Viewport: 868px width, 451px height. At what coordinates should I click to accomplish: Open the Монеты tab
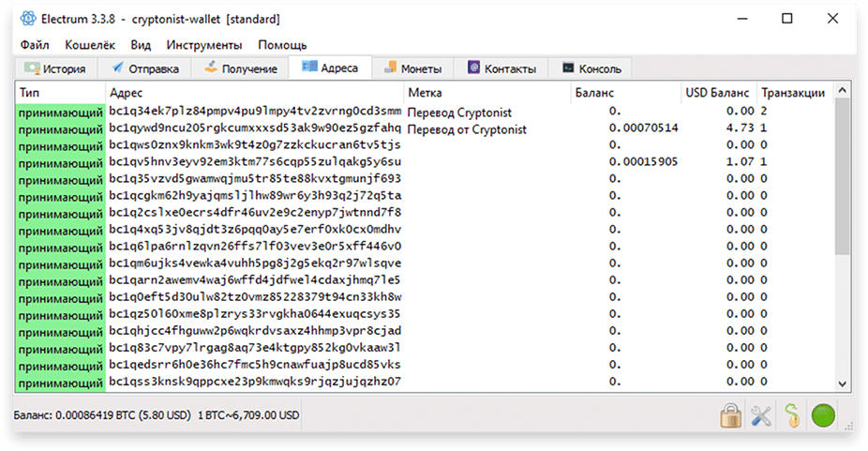[x=413, y=68]
